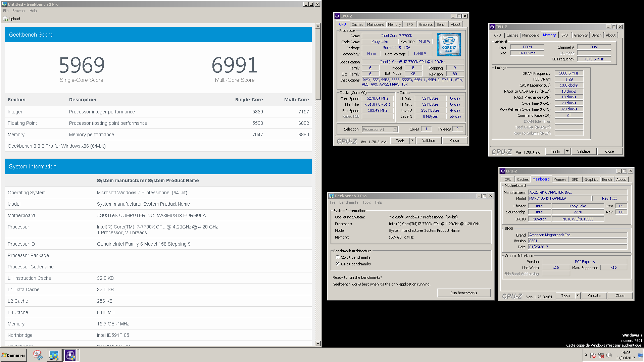Switch to Caches tab in CPU-Z CPU window

click(357, 24)
